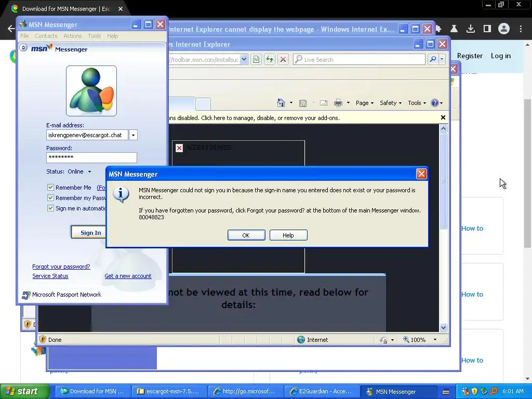Click the Print icon in IE toolbar

pos(338,103)
